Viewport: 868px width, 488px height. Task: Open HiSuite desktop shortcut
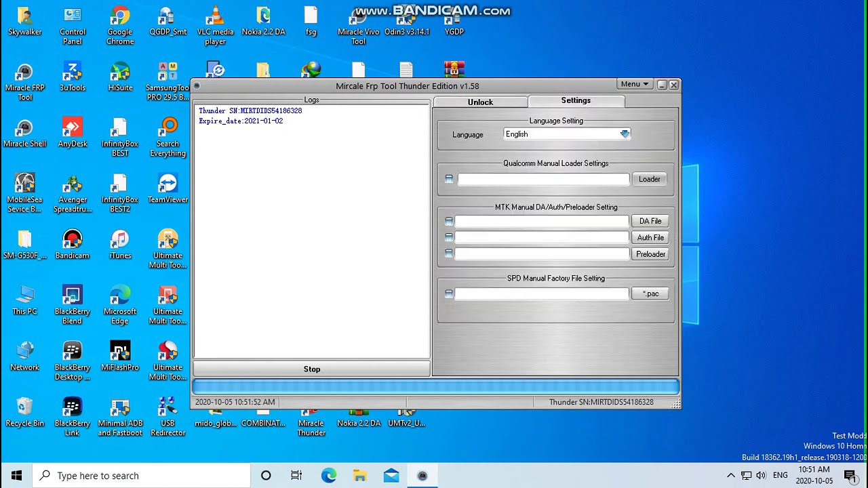click(x=120, y=77)
